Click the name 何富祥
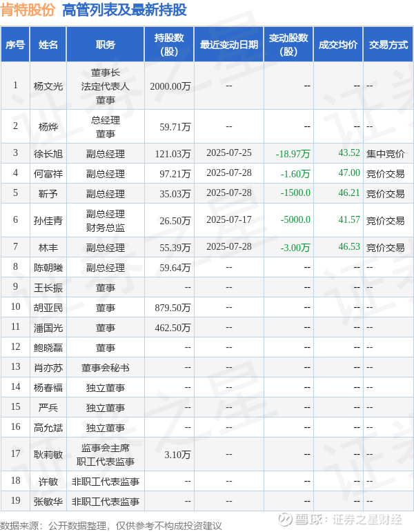 [48, 174]
